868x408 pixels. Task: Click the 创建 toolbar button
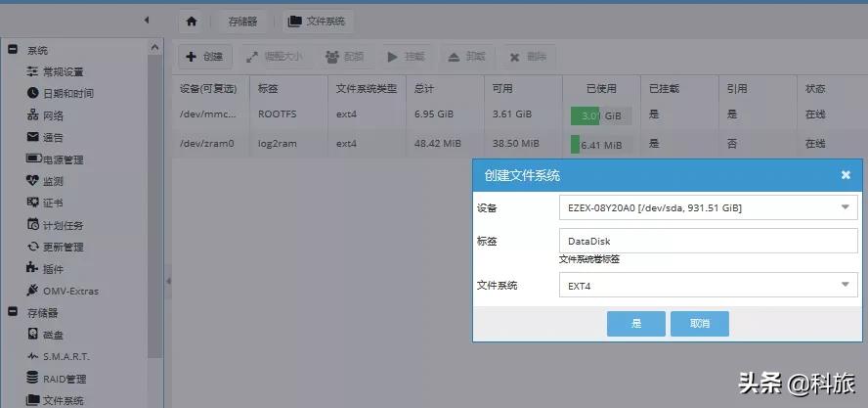coord(204,57)
